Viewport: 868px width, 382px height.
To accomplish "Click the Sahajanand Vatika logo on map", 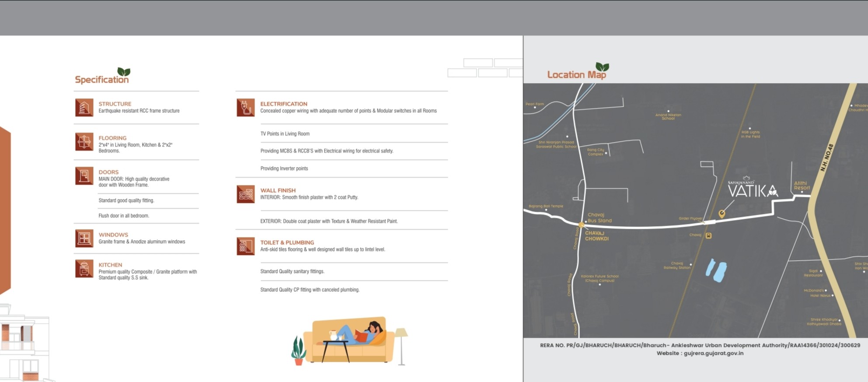I will pyautogui.click(x=752, y=188).
